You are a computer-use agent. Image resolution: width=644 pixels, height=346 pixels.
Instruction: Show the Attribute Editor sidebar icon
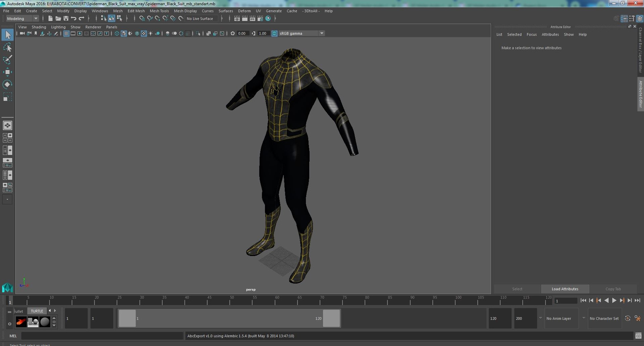(624, 18)
